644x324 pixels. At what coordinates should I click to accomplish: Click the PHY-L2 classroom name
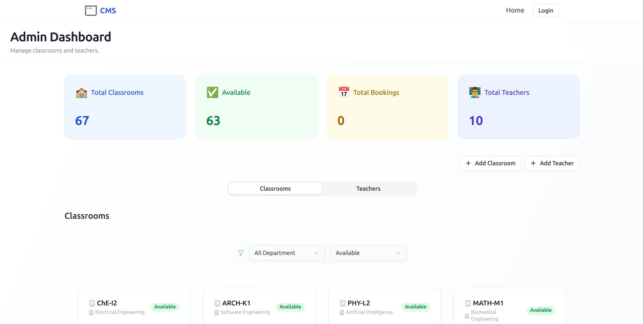click(359, 303)
